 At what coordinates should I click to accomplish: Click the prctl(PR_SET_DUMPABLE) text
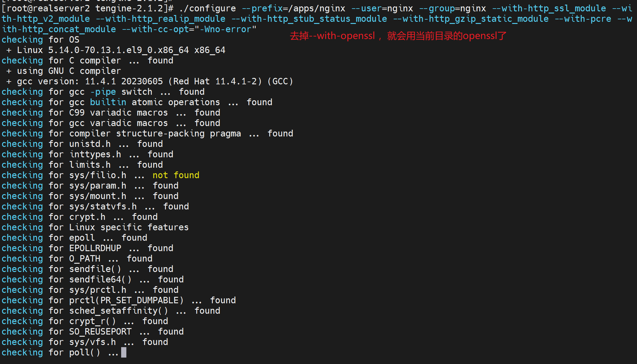(x=126, y=300)
